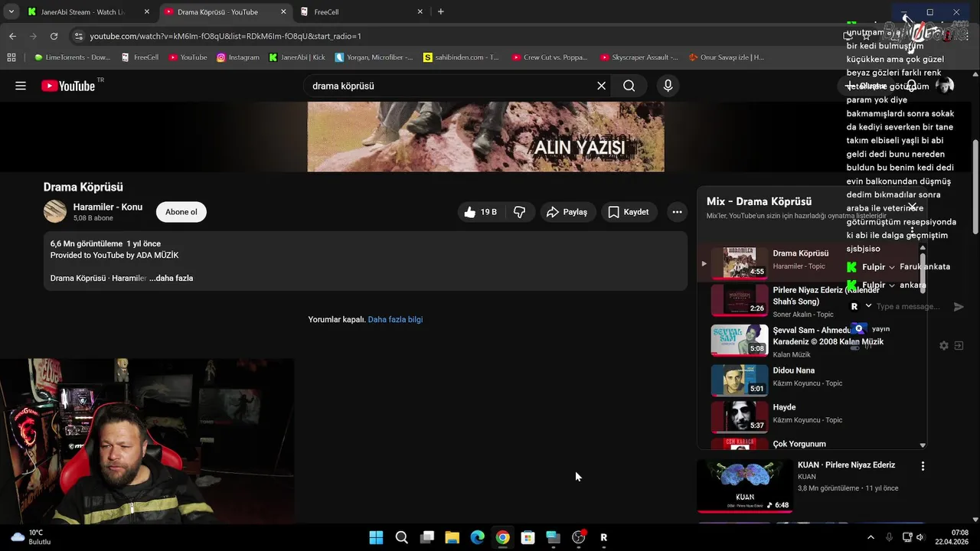Open the YouTube bookmark

coord(188,57)
